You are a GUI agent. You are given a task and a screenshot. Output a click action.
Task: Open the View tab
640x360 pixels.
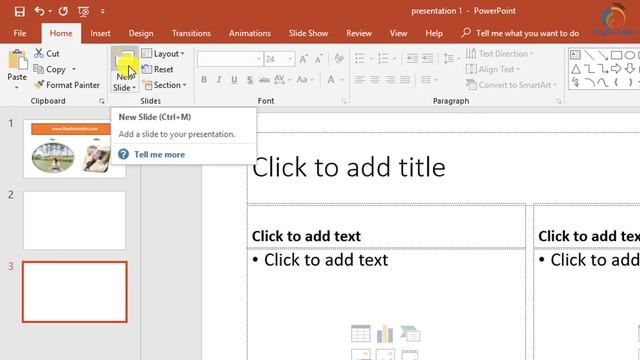tap(398, 33)
